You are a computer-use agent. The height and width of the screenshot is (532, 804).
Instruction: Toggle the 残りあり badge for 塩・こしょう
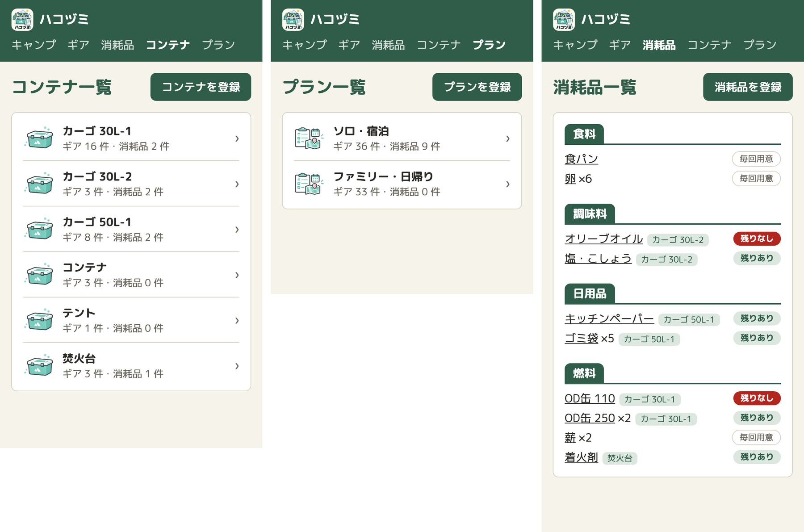(x=757, y=258)
